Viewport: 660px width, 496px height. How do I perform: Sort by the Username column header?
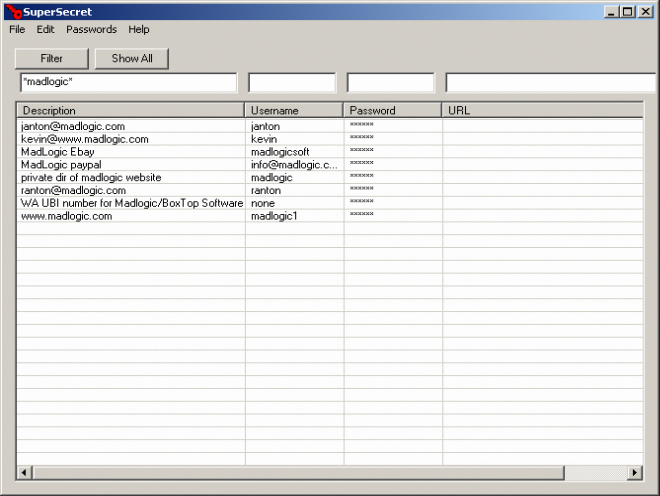[294, 110]
